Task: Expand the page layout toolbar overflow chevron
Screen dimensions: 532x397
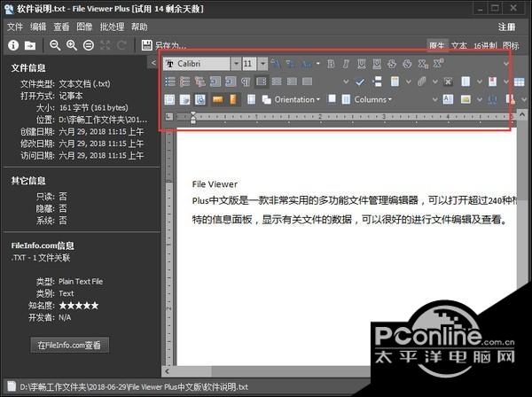Action: coord(435,99)
